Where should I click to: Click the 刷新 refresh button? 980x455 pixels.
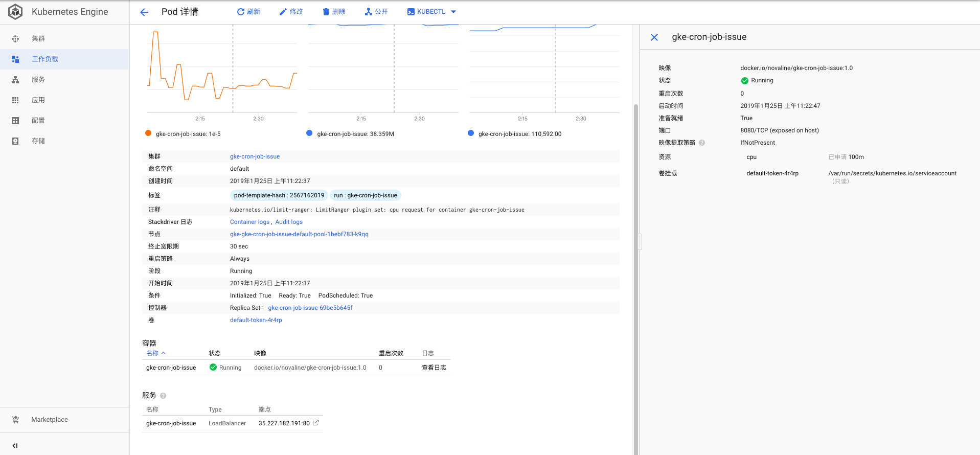tap(248, 12)
